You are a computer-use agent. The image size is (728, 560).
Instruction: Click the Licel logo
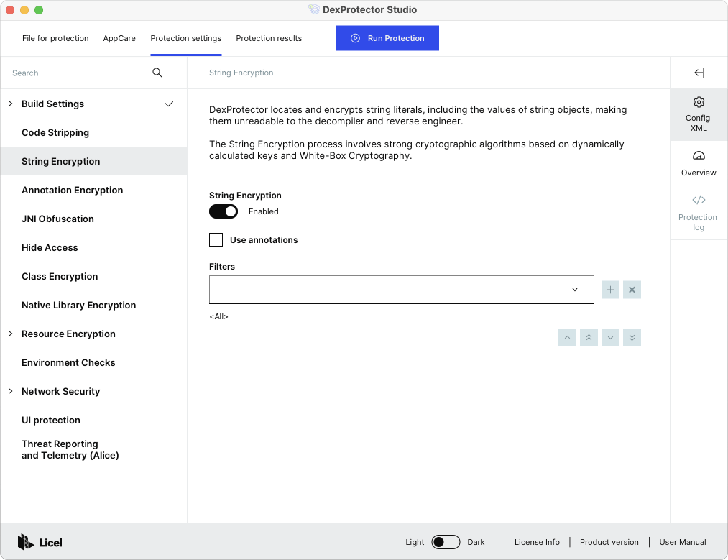coord(40,542)
